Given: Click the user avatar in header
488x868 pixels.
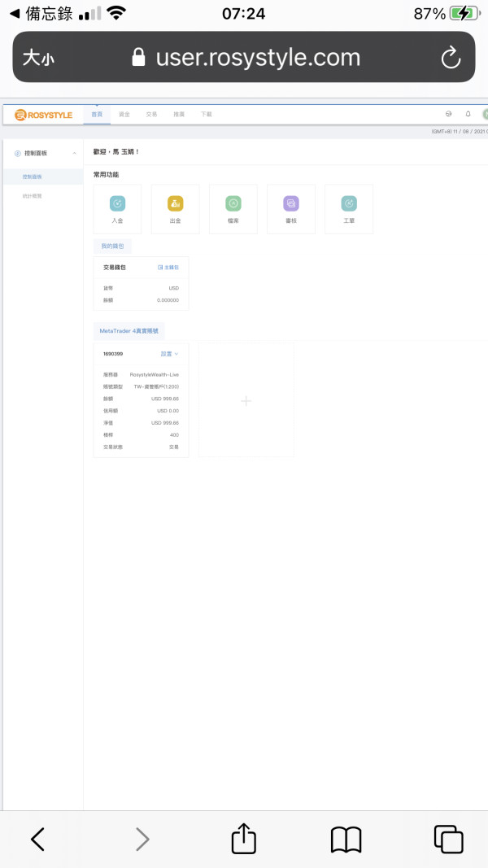Looking at the screenshot, I should tap(485, 114).
